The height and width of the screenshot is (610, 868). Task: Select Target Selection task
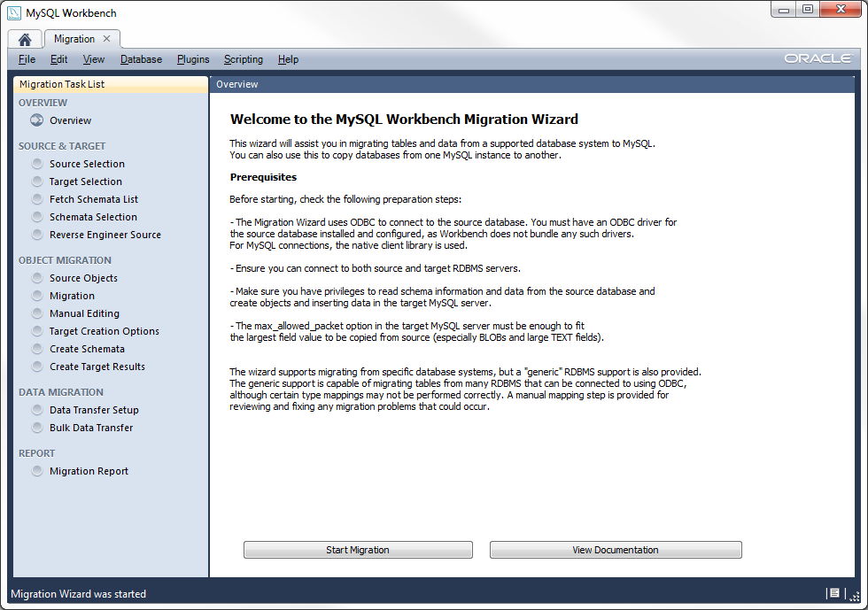[x=85, y=181]
